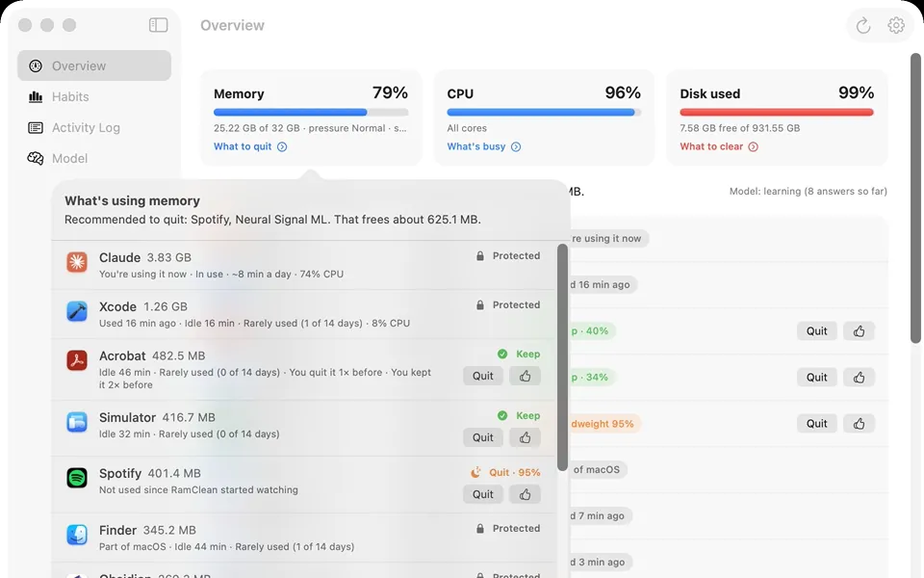Screen dimensions: 924x578
Task: Click the Activity Log list icon
Action: point(36,127)
